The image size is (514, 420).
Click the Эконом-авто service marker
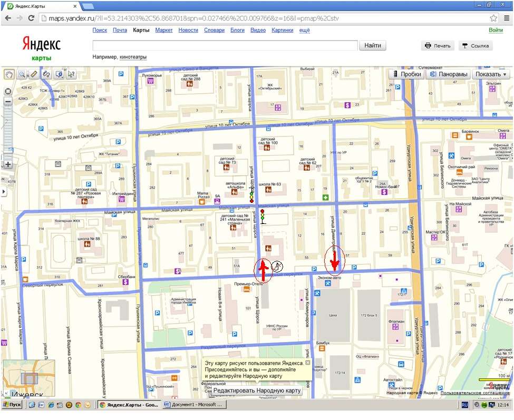(327, 284)
